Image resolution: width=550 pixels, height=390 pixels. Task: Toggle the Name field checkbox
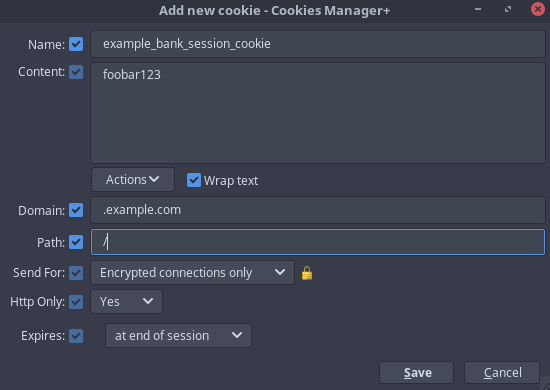click(76, 44)
